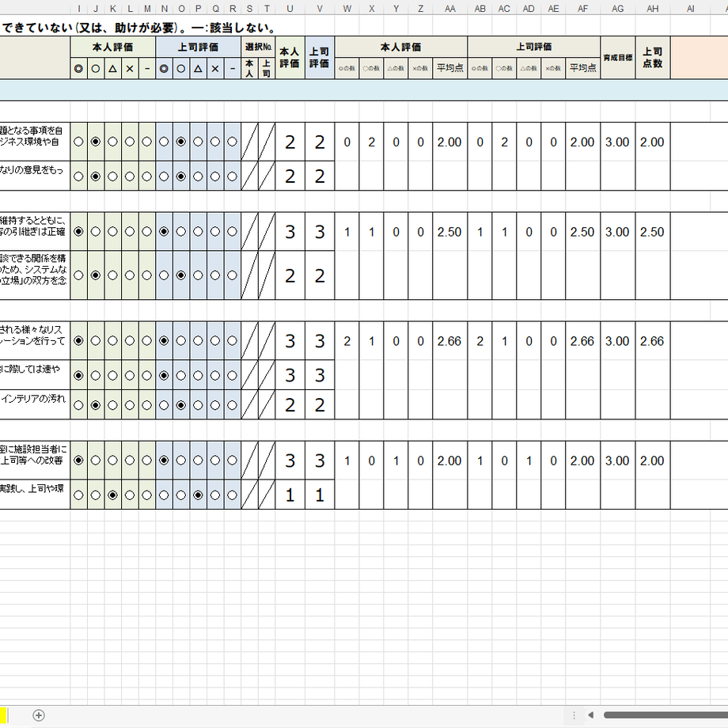Select 上司評価 ○ radio in に際しては速や row
728x728 pixels.
pyautogui.click(x=181, y=375)
